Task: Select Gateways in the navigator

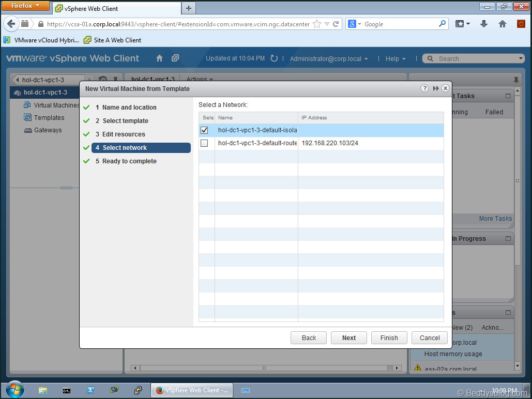Action: pos(43,130)
